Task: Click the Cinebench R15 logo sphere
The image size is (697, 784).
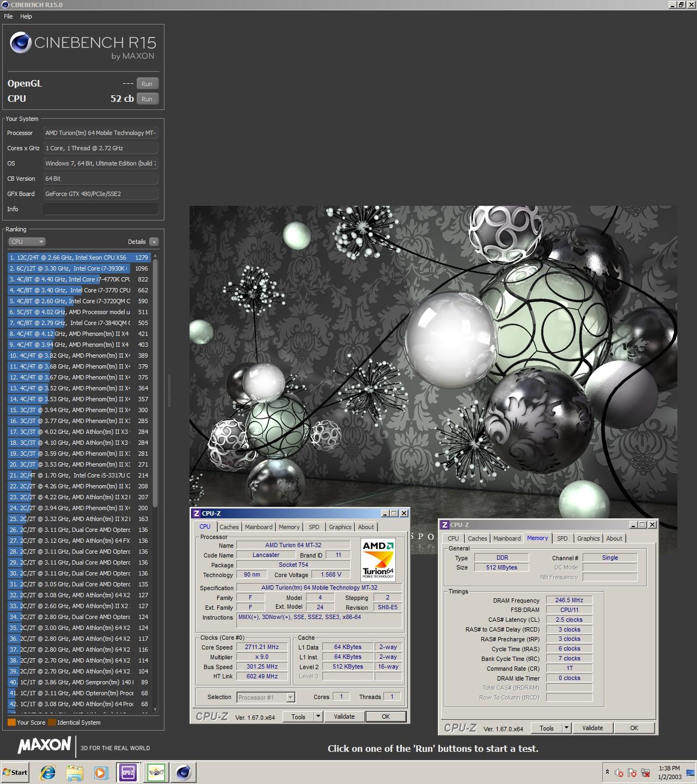Action: coord(21,43)
